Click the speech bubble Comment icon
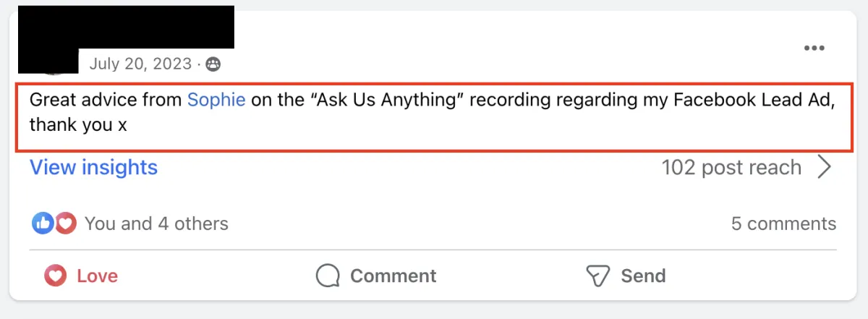868x319 pixels. [328, 276]
